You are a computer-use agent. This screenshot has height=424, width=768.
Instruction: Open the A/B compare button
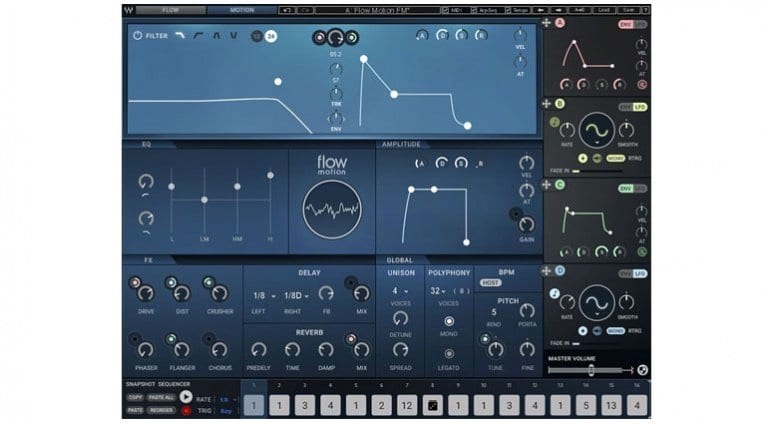click(579, 10)
